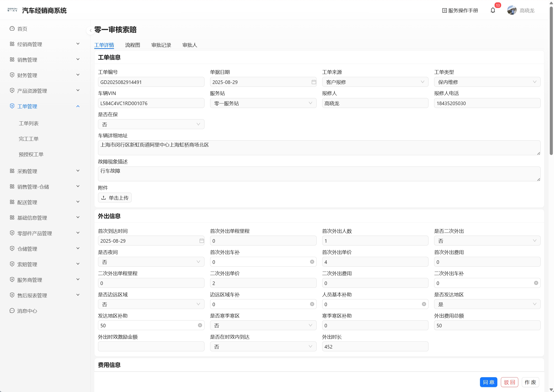Screen dimensions: 554x392
Task: Open calendar icon in 单据日期 field
Action: pos(314,82)
